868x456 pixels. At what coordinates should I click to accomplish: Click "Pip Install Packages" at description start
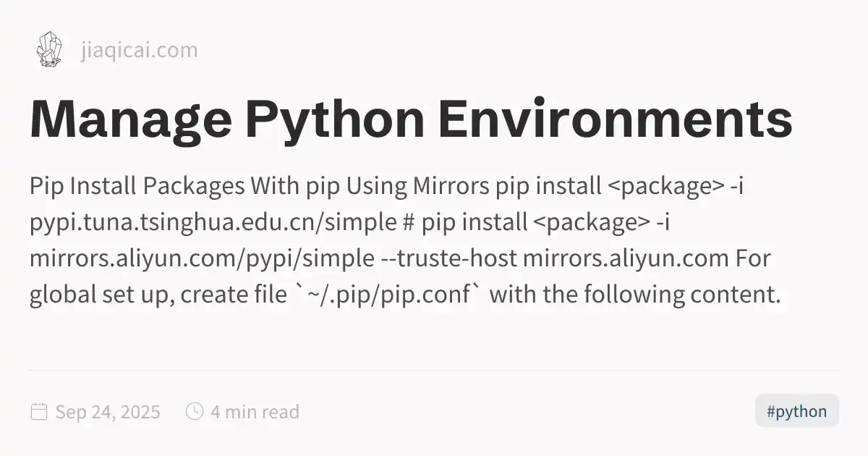coord(137,186)
